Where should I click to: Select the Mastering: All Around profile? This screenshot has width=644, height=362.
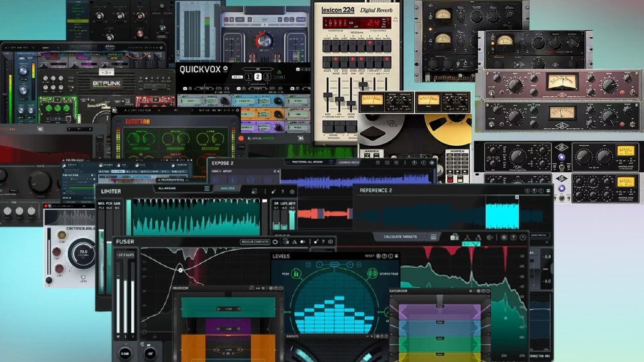[x=308, y=162]
